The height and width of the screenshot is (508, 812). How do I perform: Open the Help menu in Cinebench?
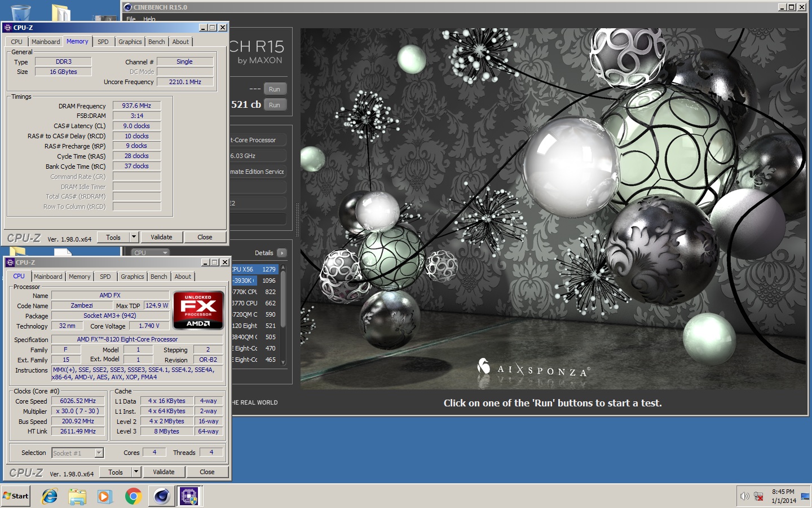(x=149, y=19)
